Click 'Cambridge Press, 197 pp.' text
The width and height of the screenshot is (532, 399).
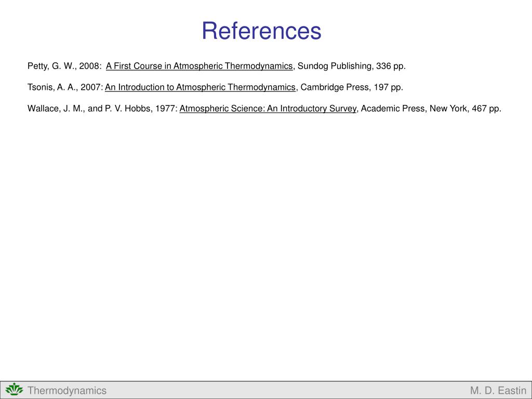pos(352,87)
